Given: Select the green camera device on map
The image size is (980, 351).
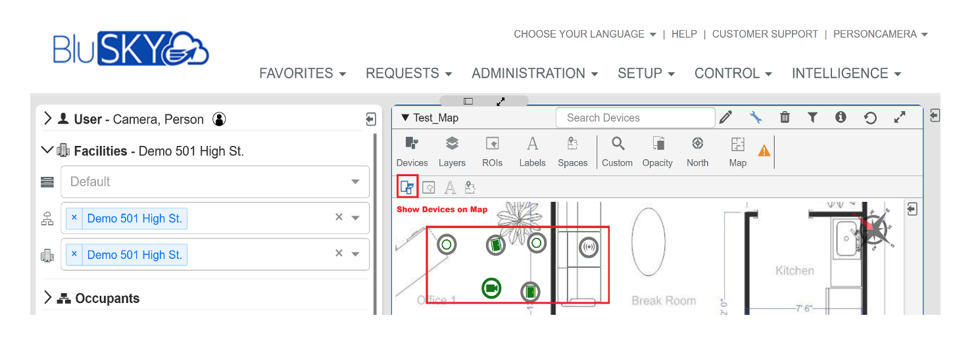Looking at the screenshot, I should (x=491, y=288).
